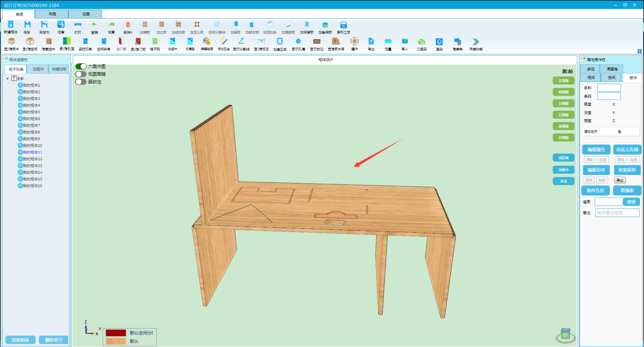The width and height of the screenshot is (644, 347).
Task: Switch to the 布局 ribbon tab
Action: 52,14
